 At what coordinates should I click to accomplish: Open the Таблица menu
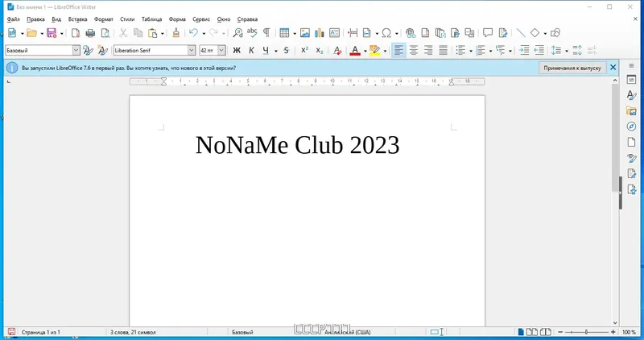point(151,19)
